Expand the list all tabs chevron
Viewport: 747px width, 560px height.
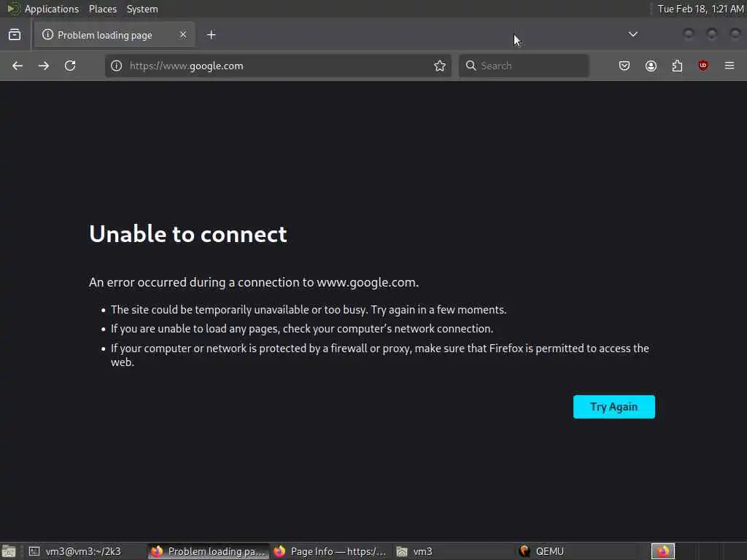click(x=633, y=34)
